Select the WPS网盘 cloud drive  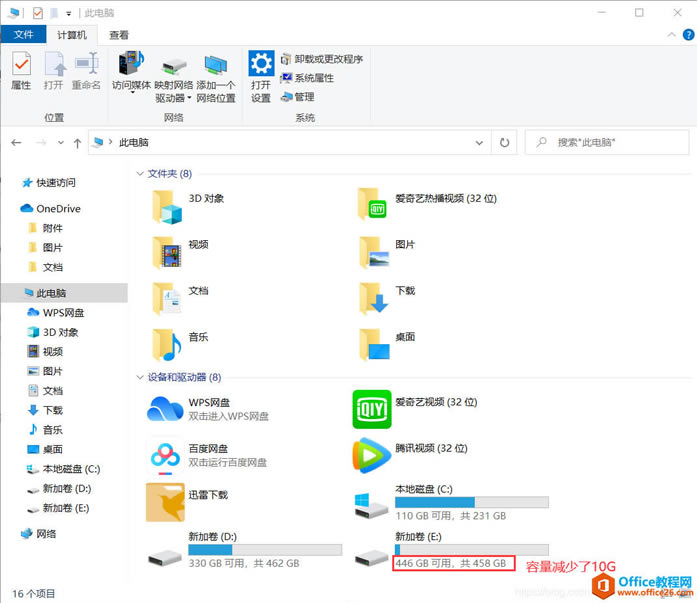208,409
